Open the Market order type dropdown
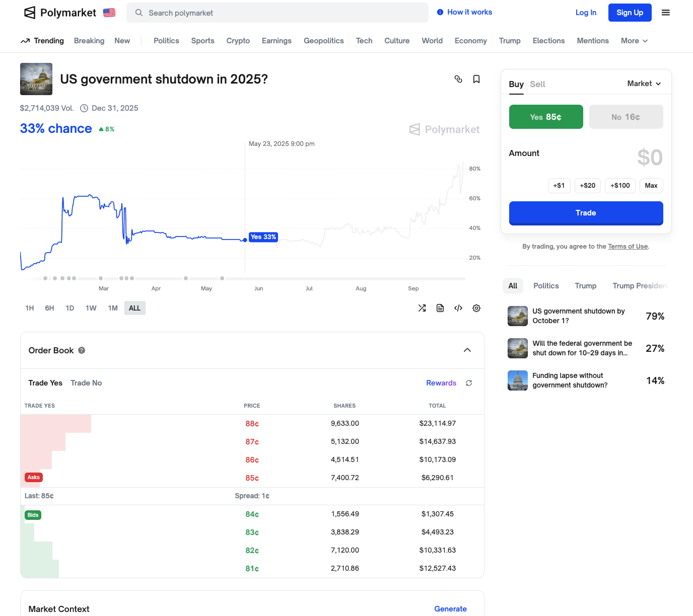 pyautogui.click(x=644, y=84)
